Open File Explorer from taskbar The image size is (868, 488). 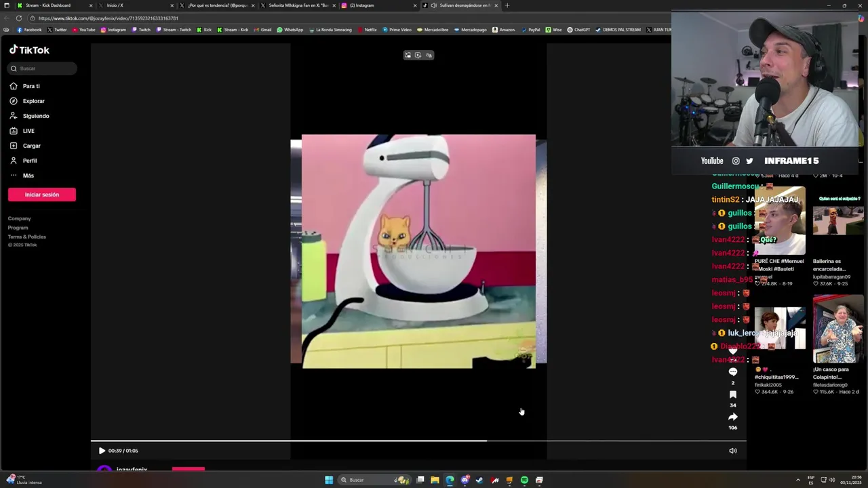(x=435, y=480)
